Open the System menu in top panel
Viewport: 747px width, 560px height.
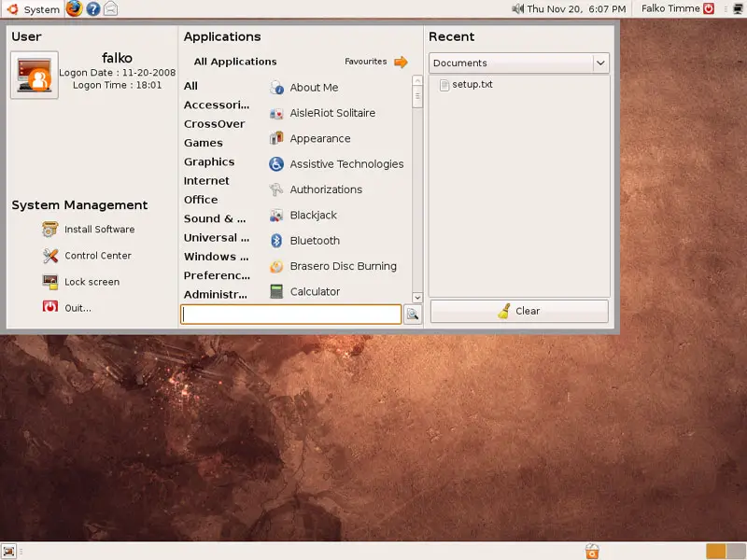(33, 9)
